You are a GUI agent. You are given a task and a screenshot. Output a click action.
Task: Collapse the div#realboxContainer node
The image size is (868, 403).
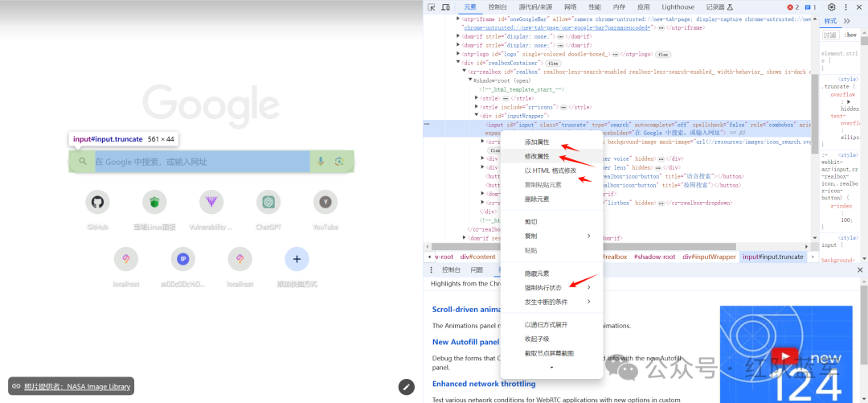[458, 63]
